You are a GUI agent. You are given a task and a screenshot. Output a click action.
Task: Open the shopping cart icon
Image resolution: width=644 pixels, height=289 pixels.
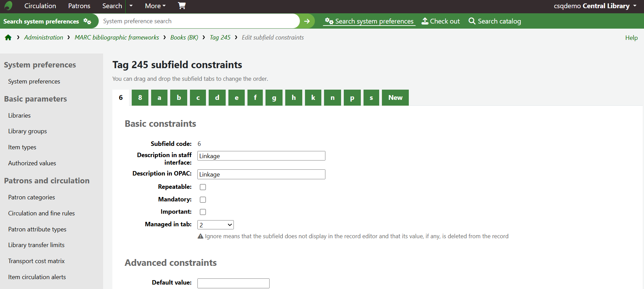point(182,5)
